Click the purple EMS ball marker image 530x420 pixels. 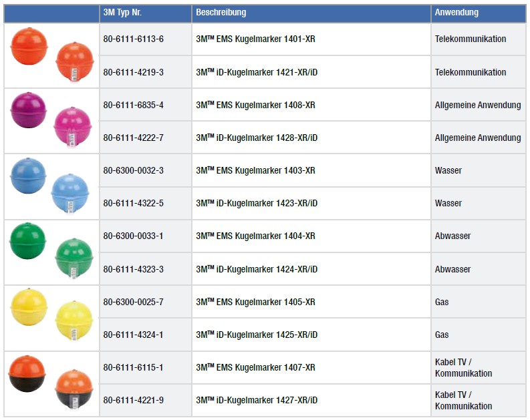29,111
